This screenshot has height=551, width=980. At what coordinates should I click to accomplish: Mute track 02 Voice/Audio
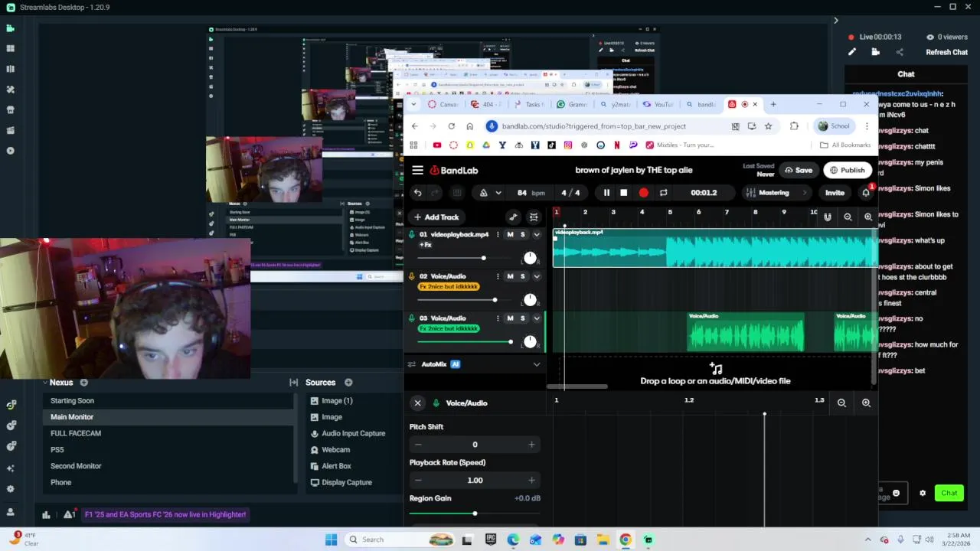[510, 276]
